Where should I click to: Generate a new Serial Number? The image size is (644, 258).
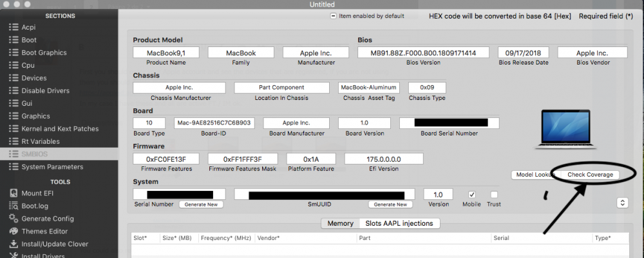click(201, 204)
